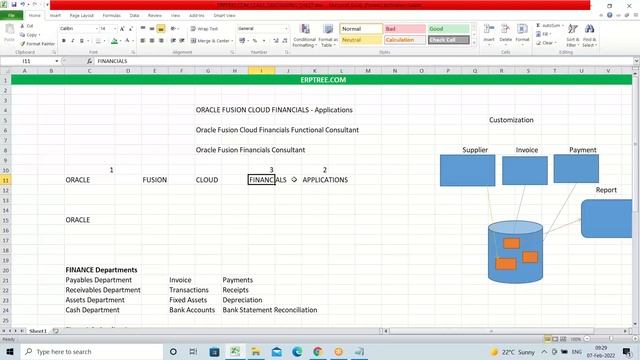Middle align the cell content
Screen dimensions: 640x360
pos(152,29)
